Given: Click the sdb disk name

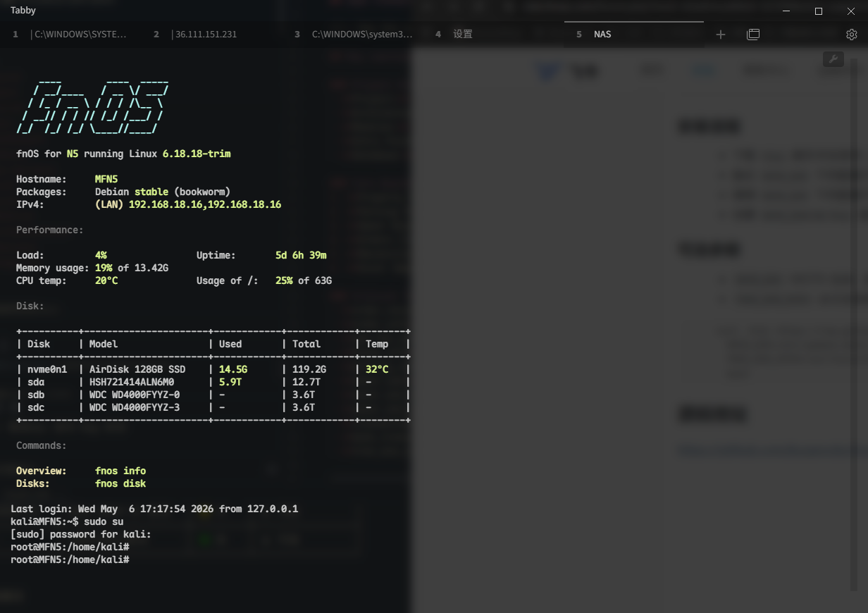Looking at the screenshot, I should click(x=36, y=395).
